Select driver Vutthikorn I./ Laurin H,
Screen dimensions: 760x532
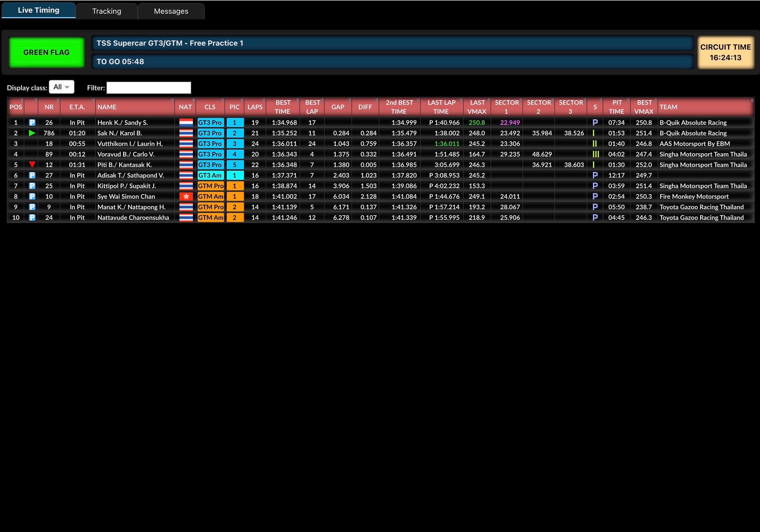(130, 144)
